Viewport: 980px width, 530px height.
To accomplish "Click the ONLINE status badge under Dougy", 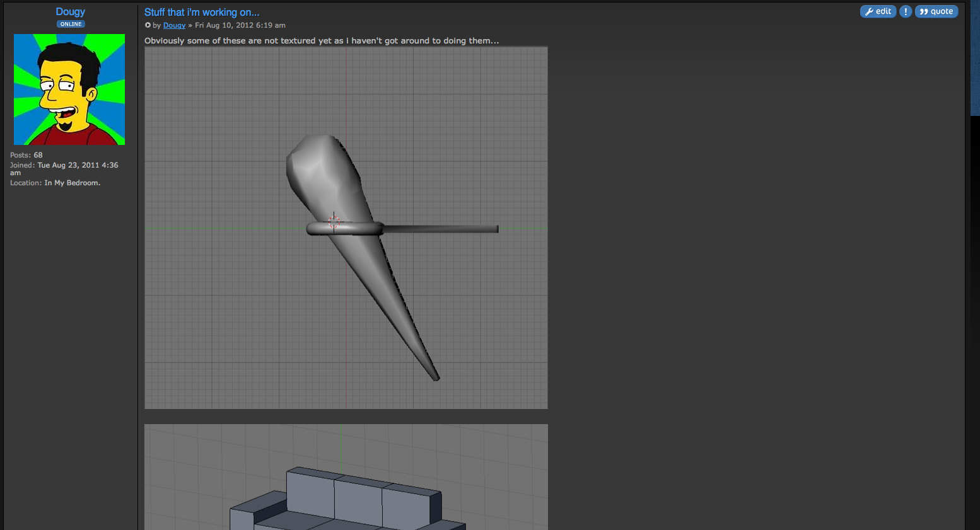I will coord(71,24).
